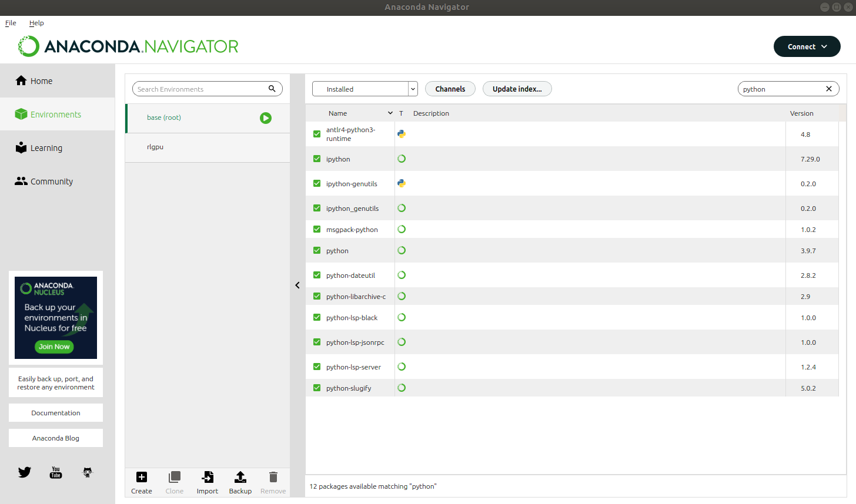Click the Channels button
The width and height of the screenshot is (856, 504).
click(450, 89)
